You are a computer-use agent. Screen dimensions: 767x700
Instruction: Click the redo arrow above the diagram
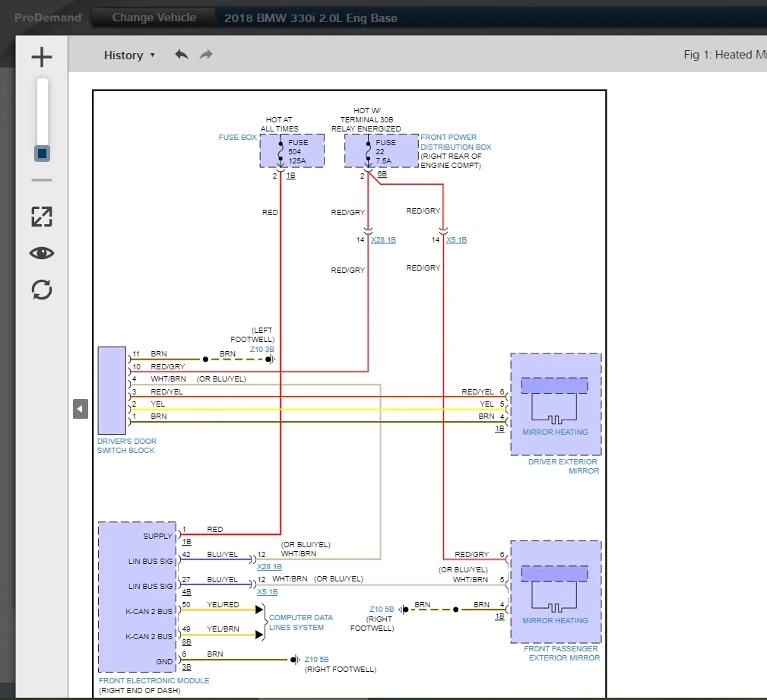point(204,55)
